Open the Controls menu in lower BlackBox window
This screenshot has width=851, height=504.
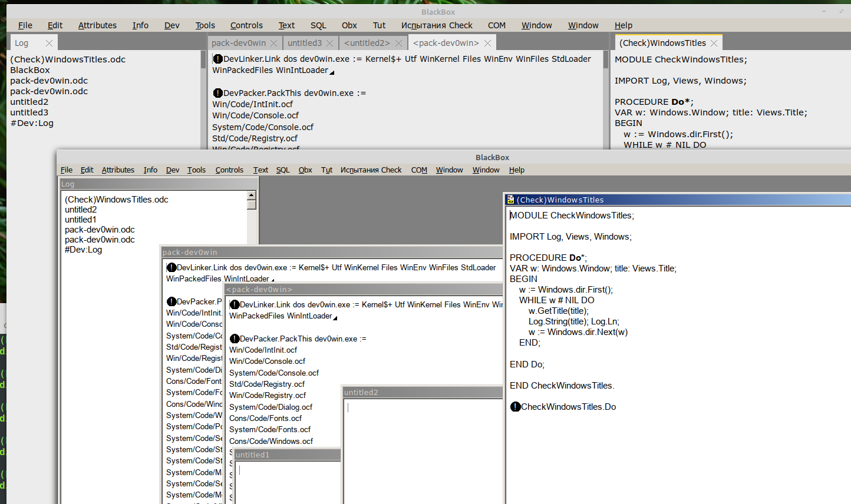click(x=229, y=170)
